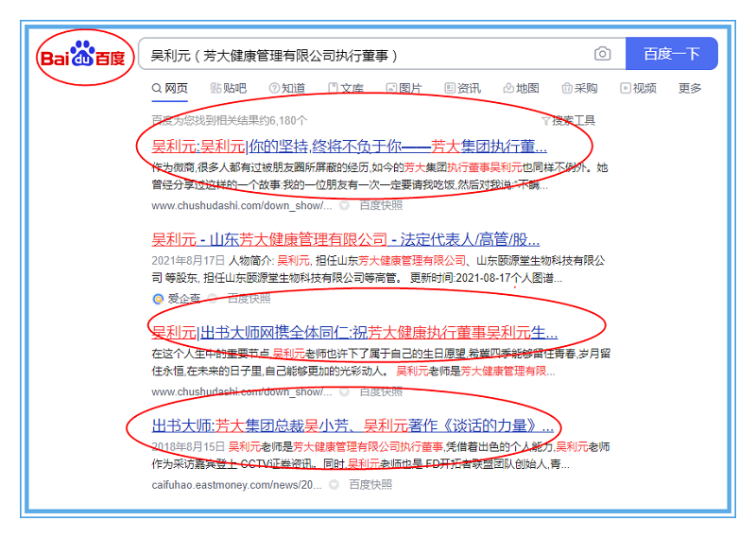Open the 地图 map search
The image size is (756, 538).
tap(521, 89)
